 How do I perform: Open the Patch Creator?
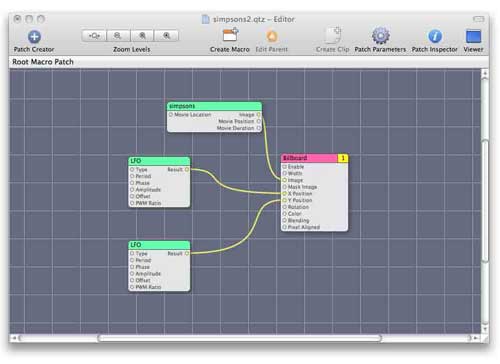(x=34, y=37)
